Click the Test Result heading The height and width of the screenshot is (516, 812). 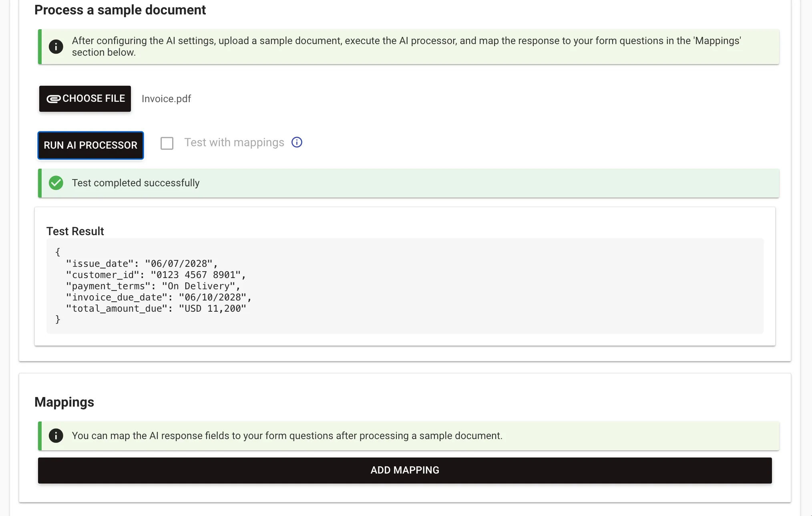click(75, 231)
